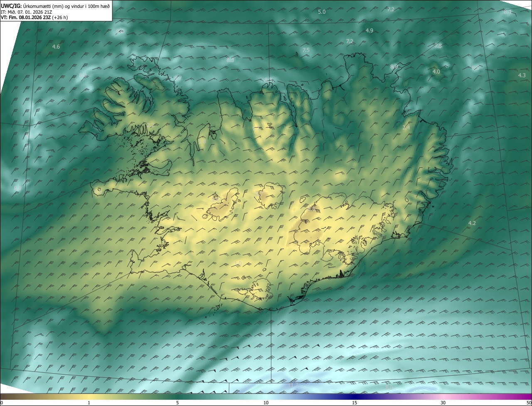Select the 4.0 value label in the northeast
This screenshot has width=532, height=406.
[x=436, y=72]
